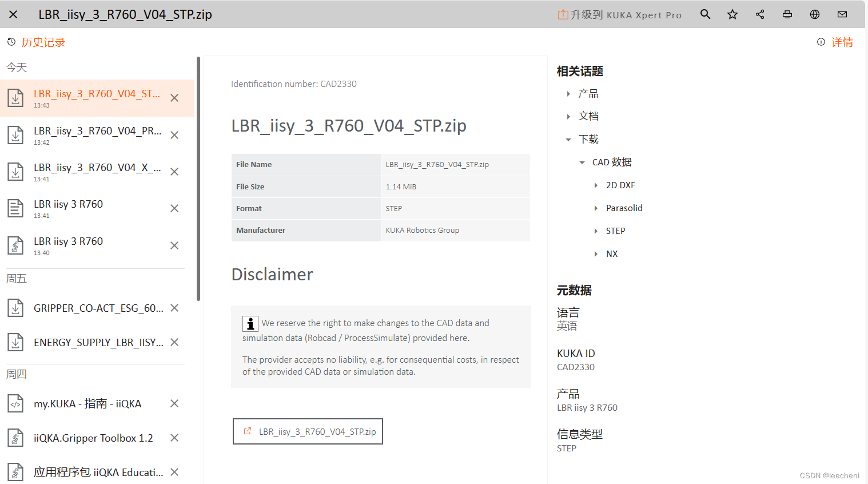The width and height of the screenshot is (868, 484).
Task: Open my.KUKA - 指南 - iiQKA entry
Action: (87, 404)
